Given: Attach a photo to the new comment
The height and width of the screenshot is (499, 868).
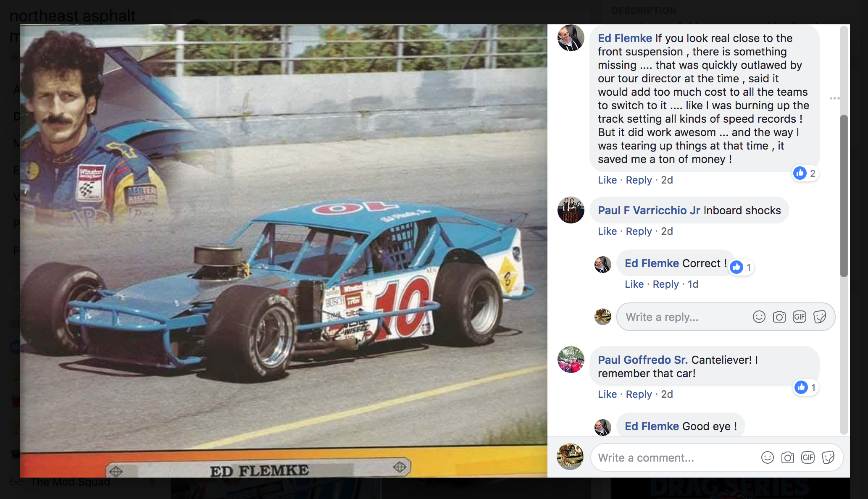Looking at the screenshot, I should click(x=787, y=457).
